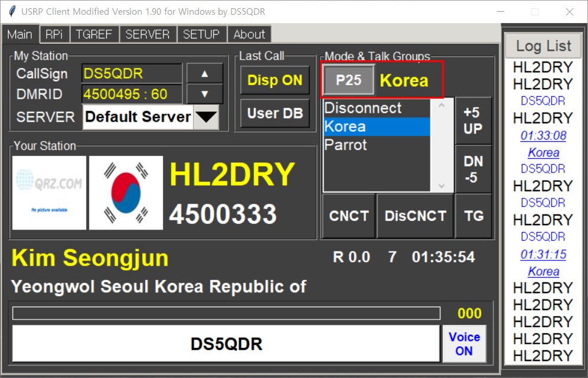Image resolution: width=588 pixels, height=378 pixels.
Task: Click the Korean flag image
Action: point(126,193)
